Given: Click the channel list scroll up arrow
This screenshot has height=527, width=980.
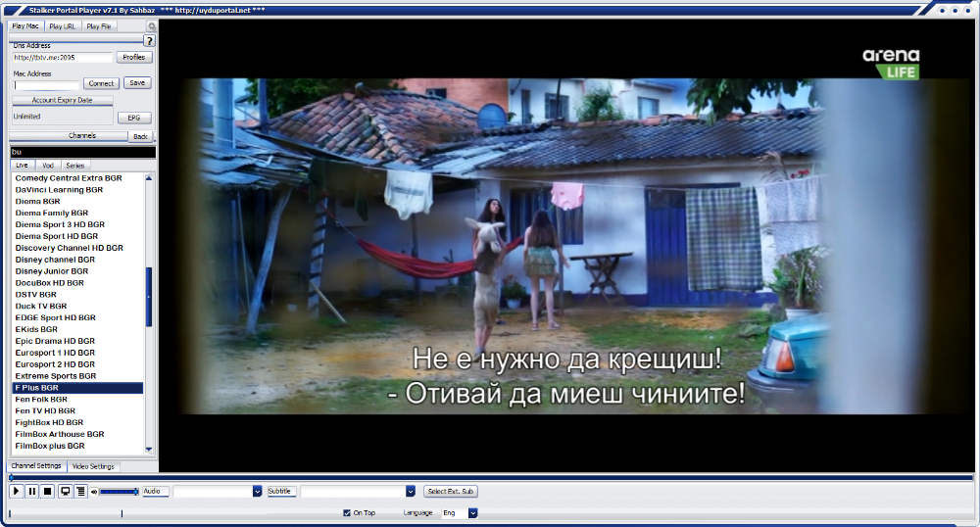Looking at the screenshot, I should point(149,178).
